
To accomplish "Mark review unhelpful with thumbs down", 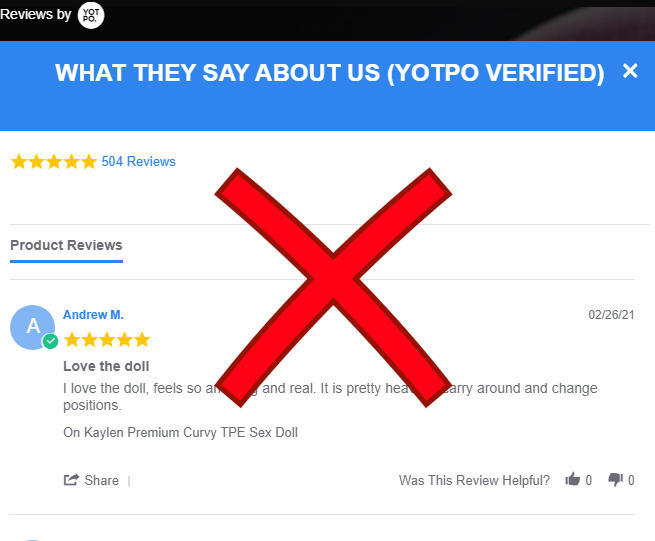I will tap(615, 480).
